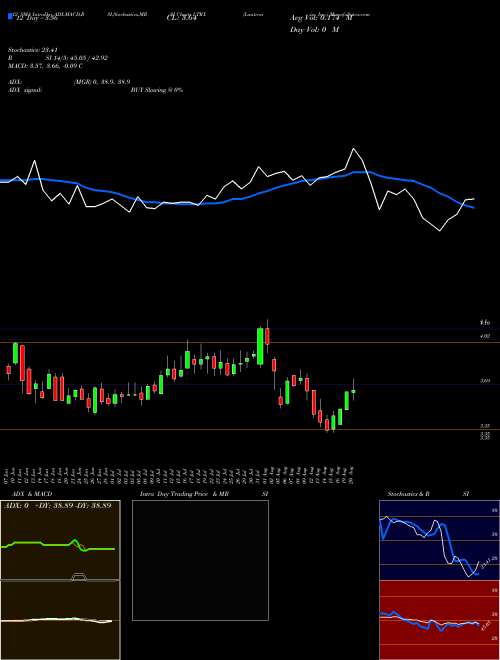Open the empty Intra Day Trading Price panel
Viewport: 500px width, 660px height.
point(200,560)
